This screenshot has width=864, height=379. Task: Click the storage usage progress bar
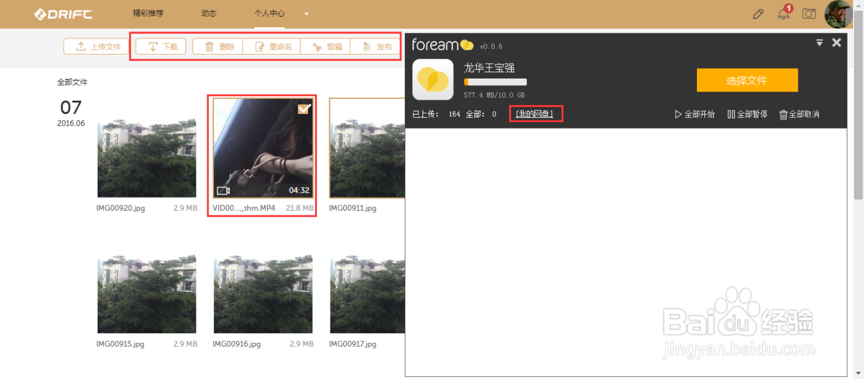click(x=495, y=82)
